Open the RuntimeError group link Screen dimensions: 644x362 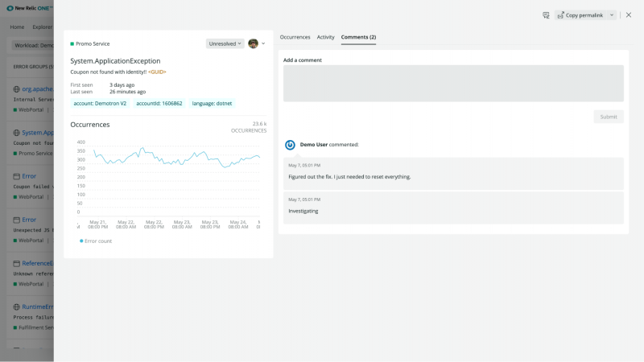(x=38, y=307)
